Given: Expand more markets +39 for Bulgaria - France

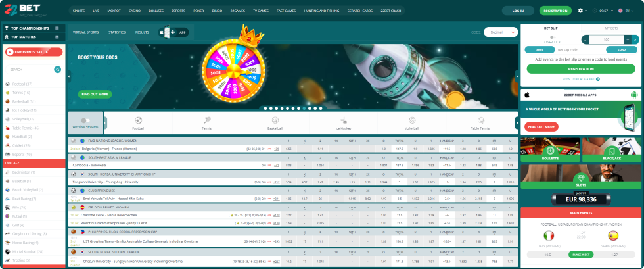Looking at the screenshot, I should [277, 149].
